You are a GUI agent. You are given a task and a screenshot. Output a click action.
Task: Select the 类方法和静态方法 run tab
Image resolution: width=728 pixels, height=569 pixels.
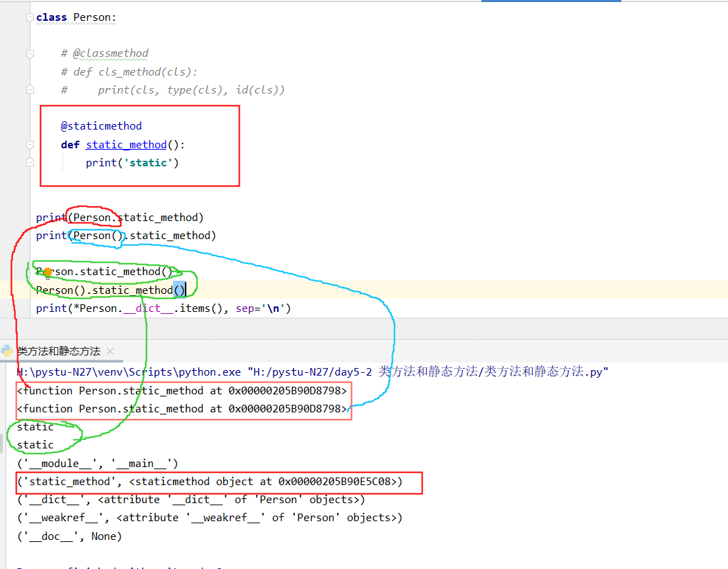[x=59, y=351]
